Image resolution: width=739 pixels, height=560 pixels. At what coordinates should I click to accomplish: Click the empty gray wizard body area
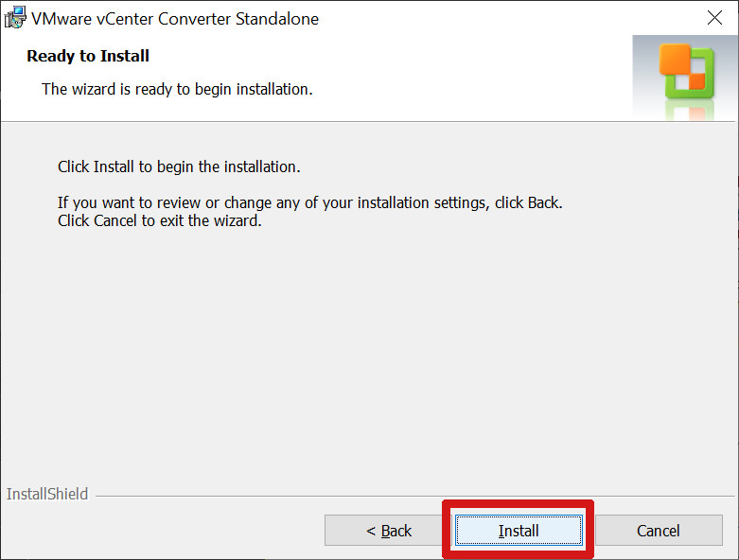(368, 353)
